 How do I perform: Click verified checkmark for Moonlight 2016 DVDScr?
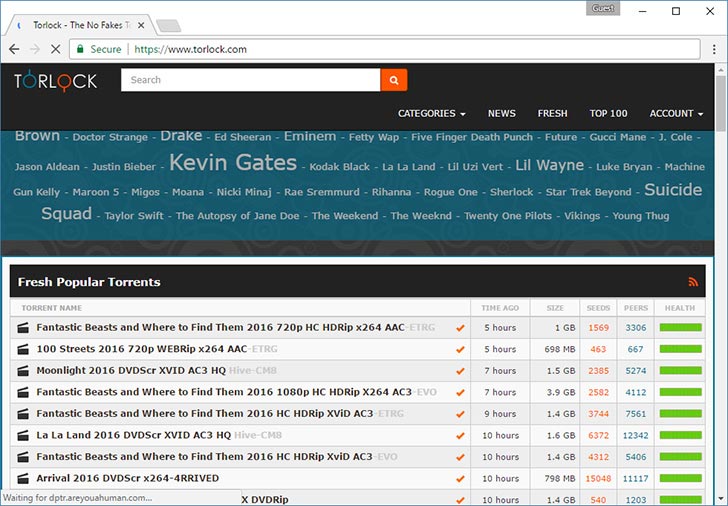pyautogui.click(x=460, y=371)
